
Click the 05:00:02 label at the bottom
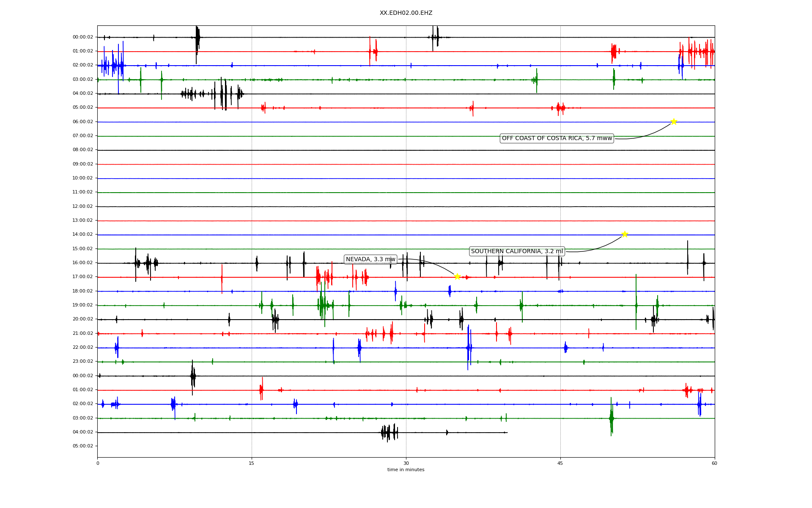pos(83,446)
